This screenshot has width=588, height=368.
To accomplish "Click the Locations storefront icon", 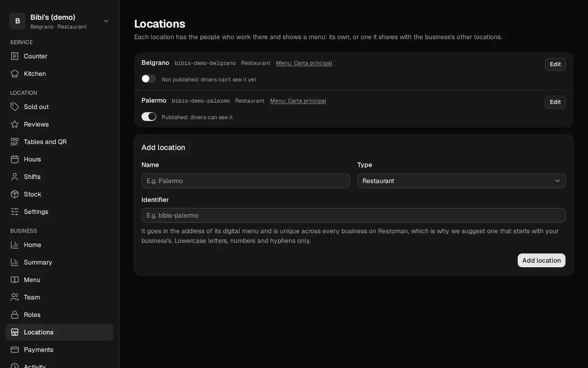I will [15, 332].
